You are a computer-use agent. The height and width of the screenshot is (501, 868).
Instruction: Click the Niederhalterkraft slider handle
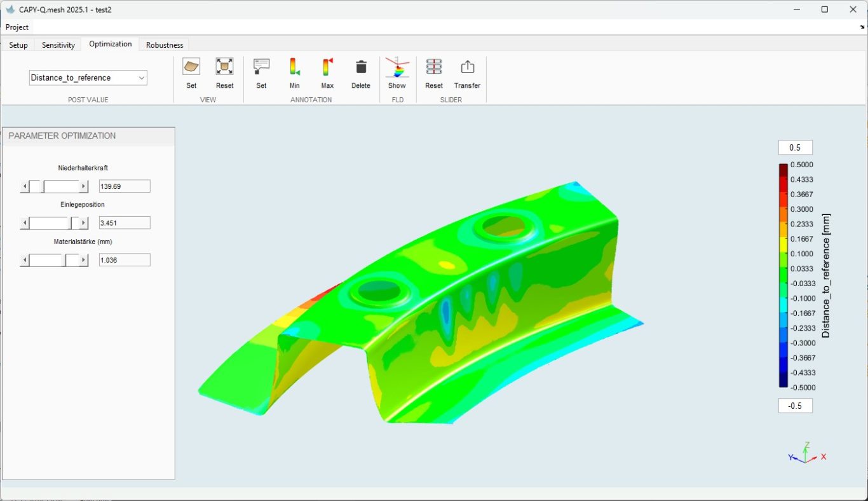pos(36,186)
